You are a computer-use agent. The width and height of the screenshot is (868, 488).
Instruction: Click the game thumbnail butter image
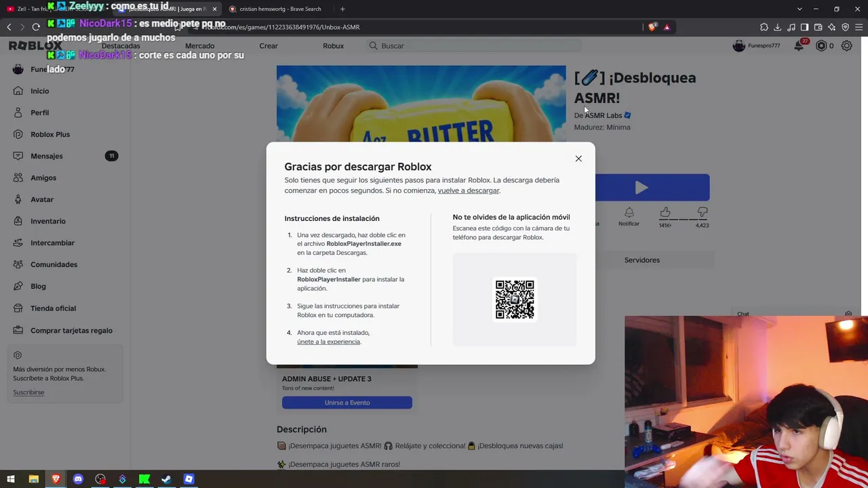click(421, 104)
